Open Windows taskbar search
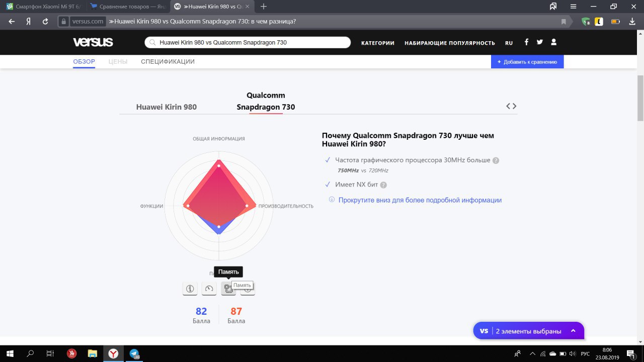 tap(30, 353)
